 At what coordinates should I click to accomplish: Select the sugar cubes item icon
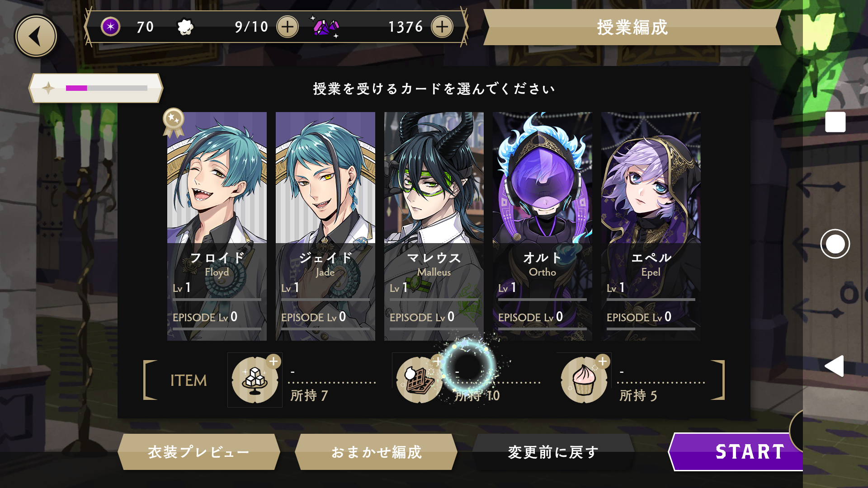255,380
